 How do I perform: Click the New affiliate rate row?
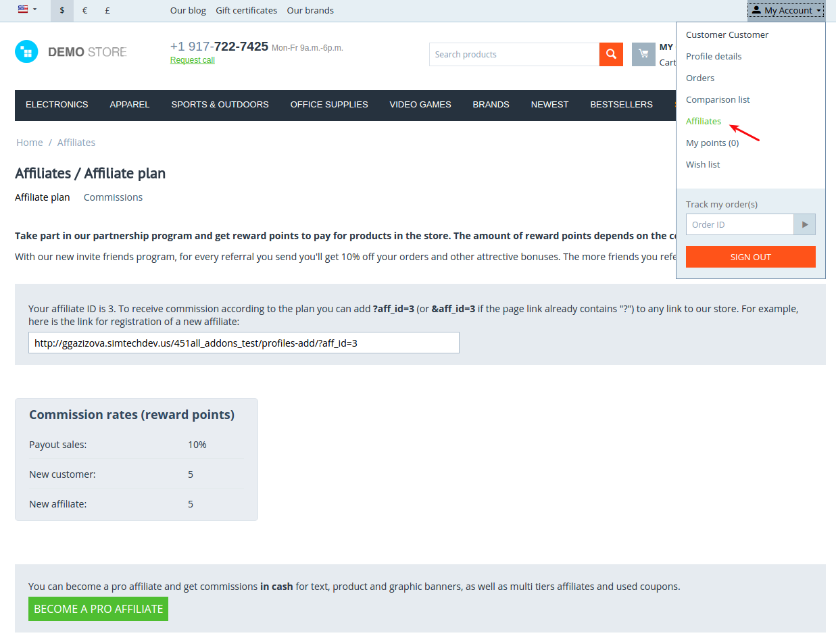(137, 504)
